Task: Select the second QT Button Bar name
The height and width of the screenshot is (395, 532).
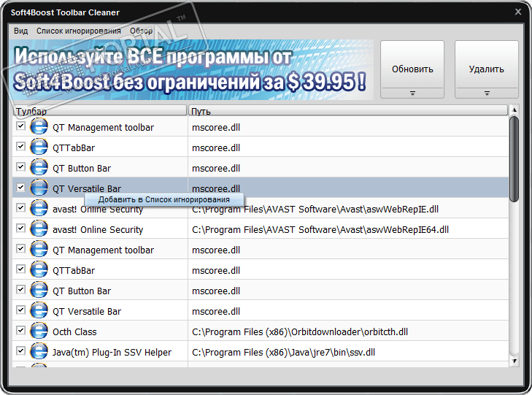Action: [x=82, y=291]
